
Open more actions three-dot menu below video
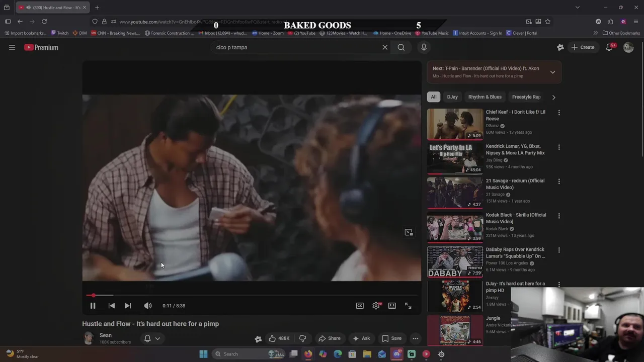pyautogui.click(x=415, y=338)
